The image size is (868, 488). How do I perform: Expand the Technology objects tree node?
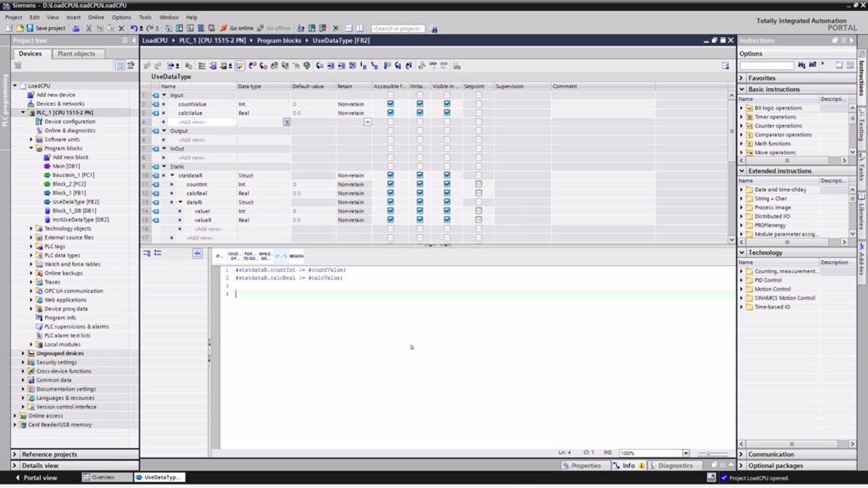31,228
